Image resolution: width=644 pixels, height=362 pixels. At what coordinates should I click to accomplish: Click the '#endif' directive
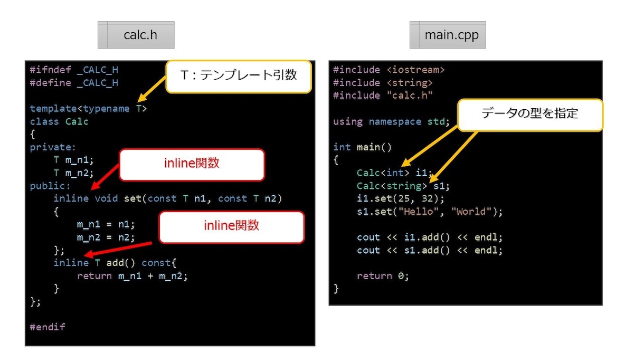(48, 327)
